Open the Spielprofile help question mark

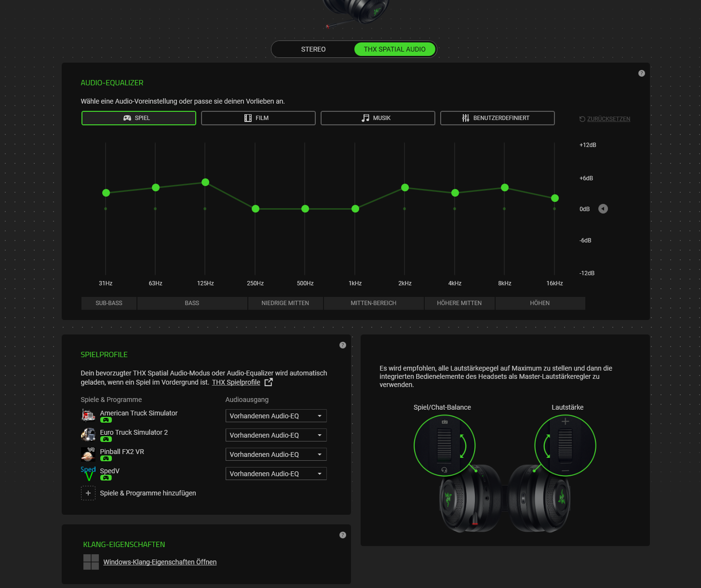tap(343, 345)
